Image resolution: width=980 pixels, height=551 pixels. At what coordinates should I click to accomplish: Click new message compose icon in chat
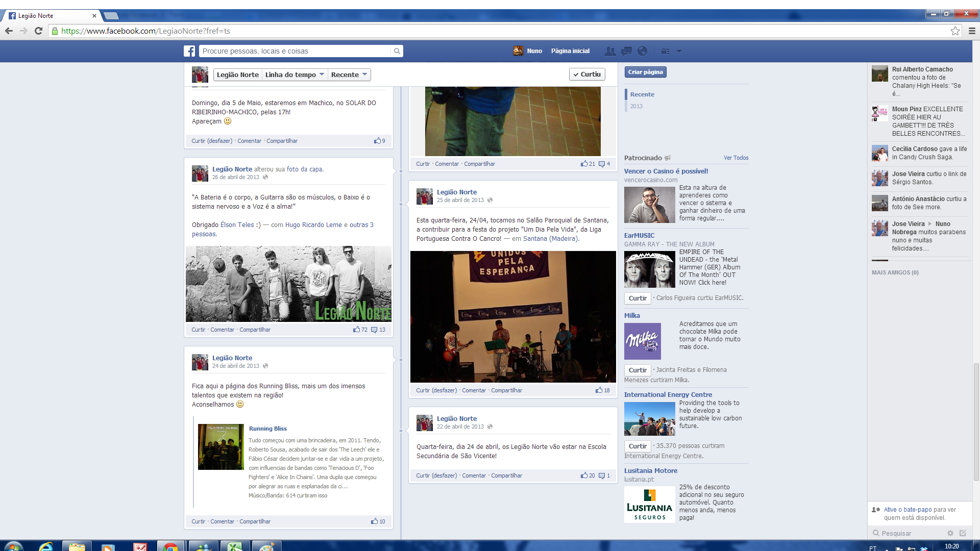tap(963, 533)
